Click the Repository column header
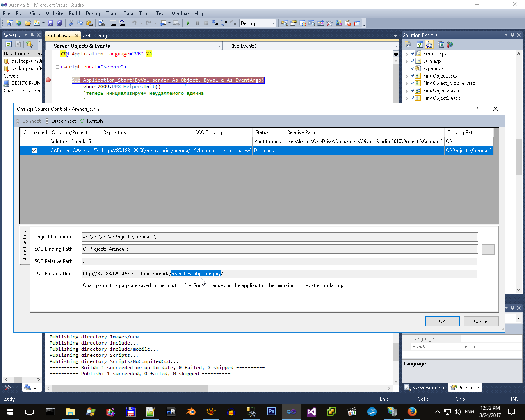525x420 pixels. point(146,132)
